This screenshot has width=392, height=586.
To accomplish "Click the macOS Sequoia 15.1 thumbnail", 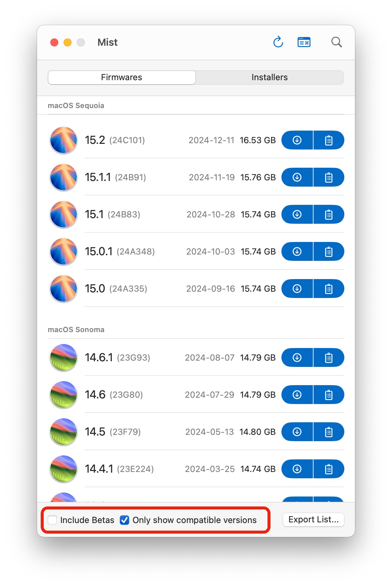I will (63, 214).
